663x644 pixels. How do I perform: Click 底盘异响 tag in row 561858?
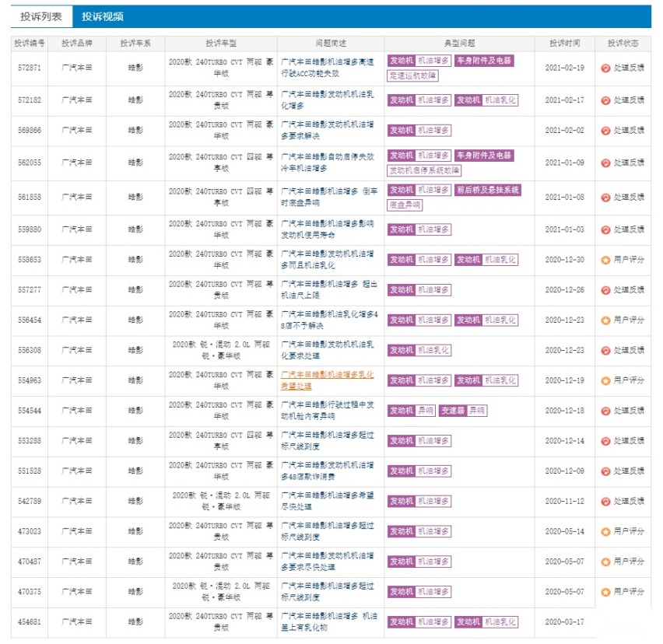pyautogui.click(x=405, y=205)
